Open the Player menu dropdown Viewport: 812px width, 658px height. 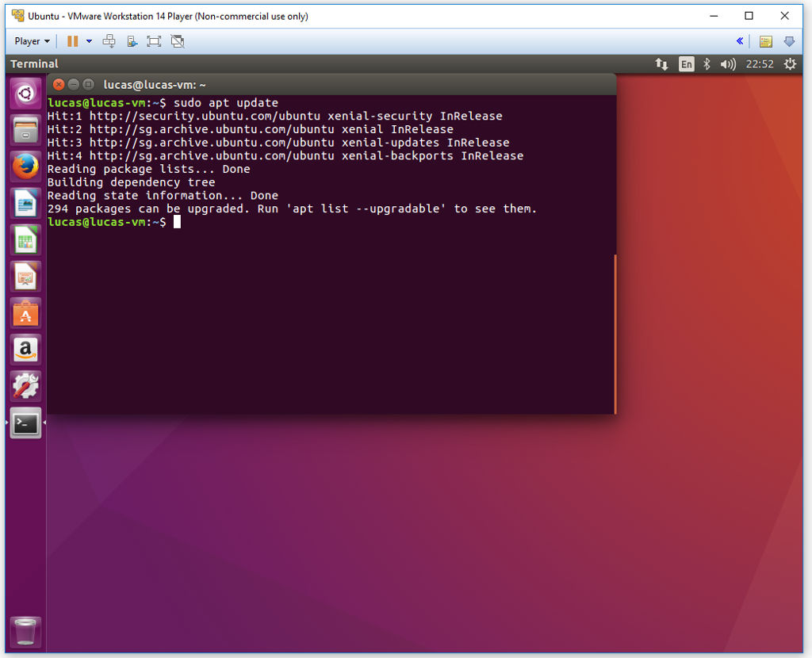tap(32, 41)
